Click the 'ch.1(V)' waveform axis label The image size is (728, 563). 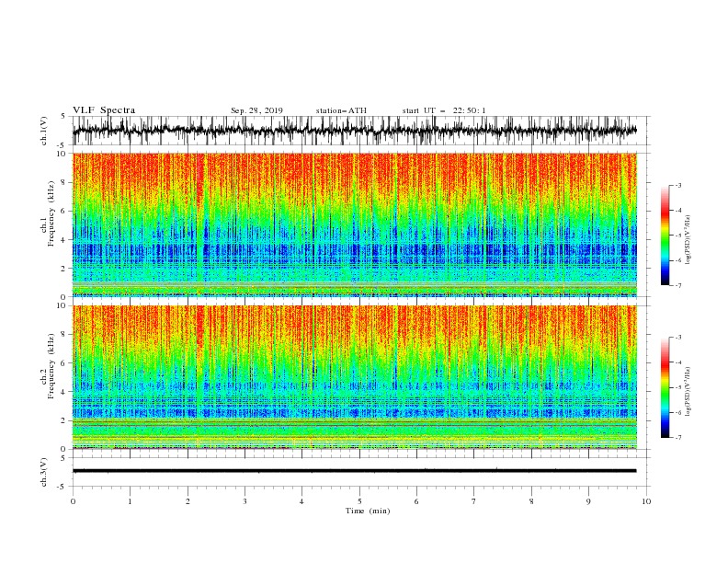(x=44, y=131)
